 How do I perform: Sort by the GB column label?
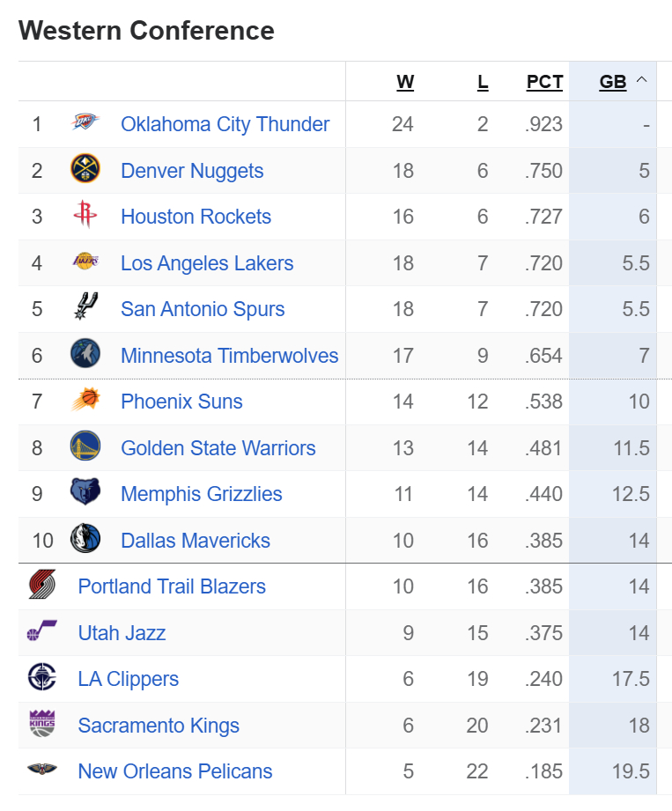(x=612, y=82)
